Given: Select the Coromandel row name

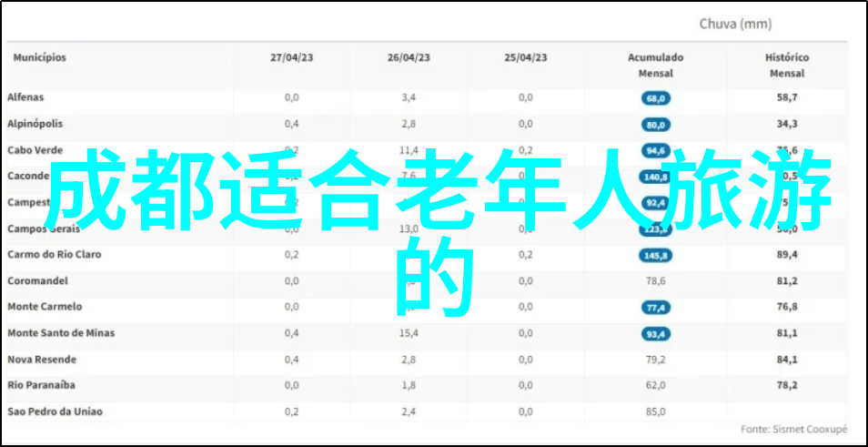Looking at the screenshot, I should [x=37, y=280].
